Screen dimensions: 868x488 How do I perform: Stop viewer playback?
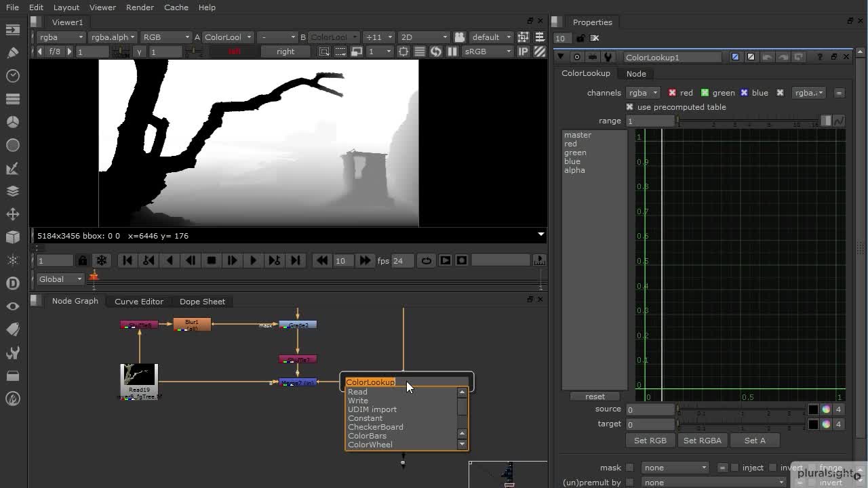point(211,260)
